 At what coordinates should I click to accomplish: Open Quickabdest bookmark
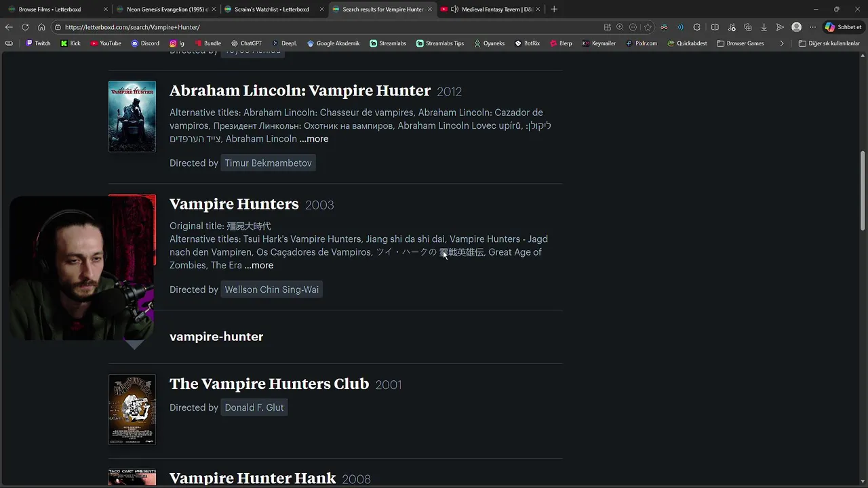(x=687, y=43)
